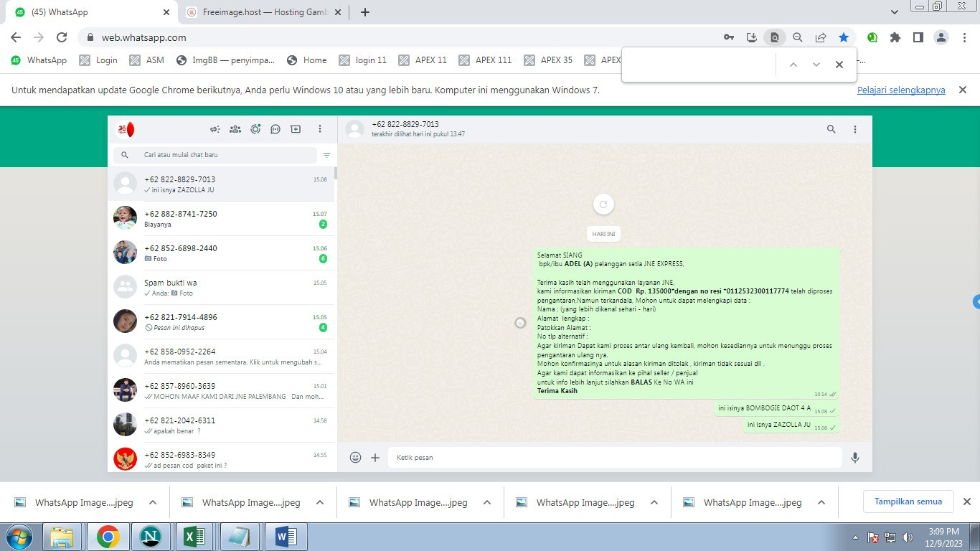The height and width of the screenshot is (551, 980).
Task: Open the attachment plus icon
Action: click(375, 457)
